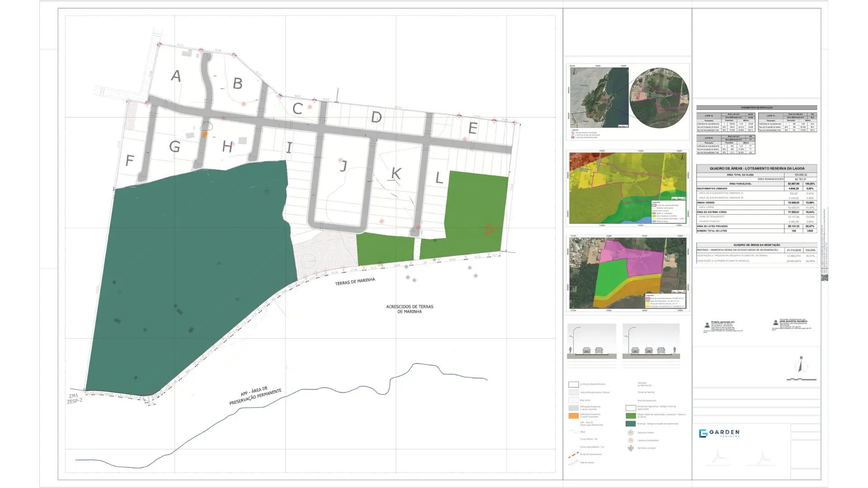
Task: Click the orange demolition legend swatch
Action: pos(573,416)
